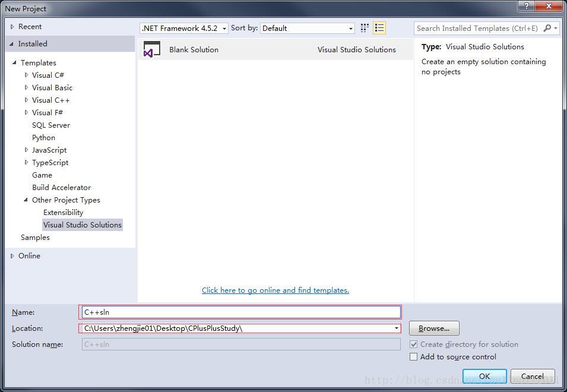Toggle Create directory for solution checkbox
The height and width of the screenshot is (392, 567).
click(413, 344)
